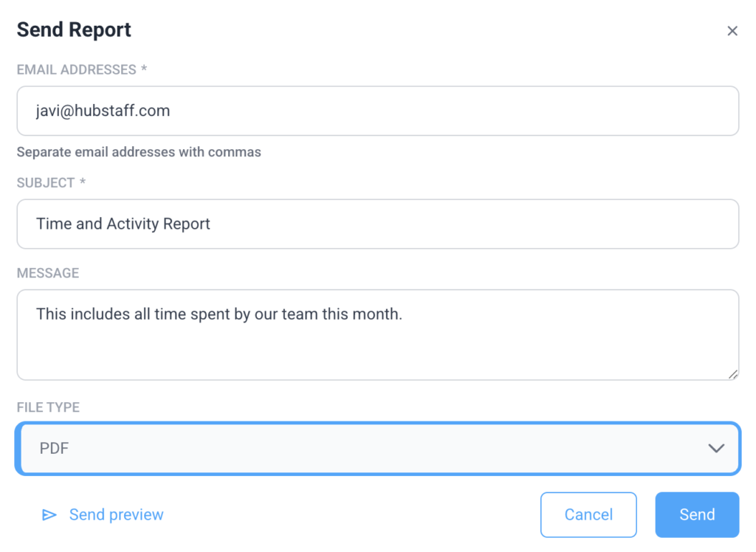Click the Send preview link
Image resolution: width=756 pixels, height=552 pixels.
[x=116, y=515]
